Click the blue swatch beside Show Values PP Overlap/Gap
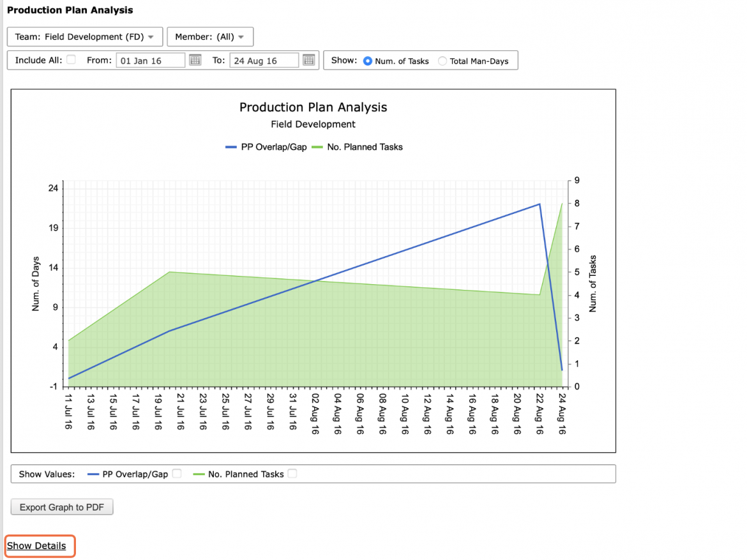The height and width of the screenshot is (560, 747). tap(93, 474)
